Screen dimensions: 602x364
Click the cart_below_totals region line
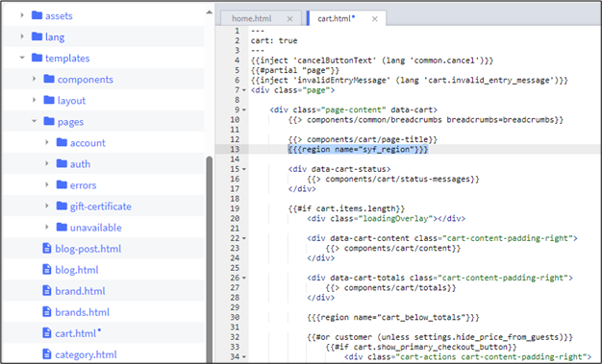click(393, 317)
